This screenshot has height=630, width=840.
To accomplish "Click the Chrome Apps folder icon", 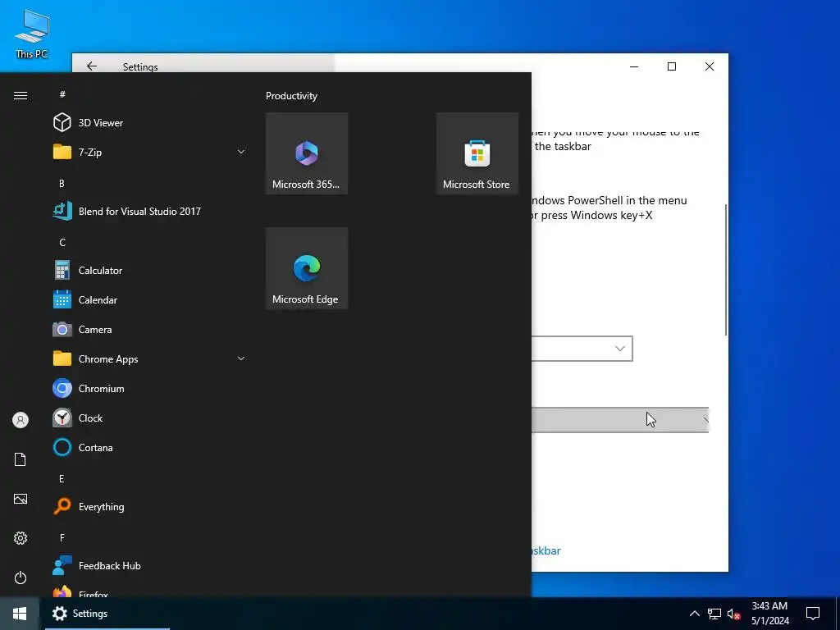I will pos(62,358).
